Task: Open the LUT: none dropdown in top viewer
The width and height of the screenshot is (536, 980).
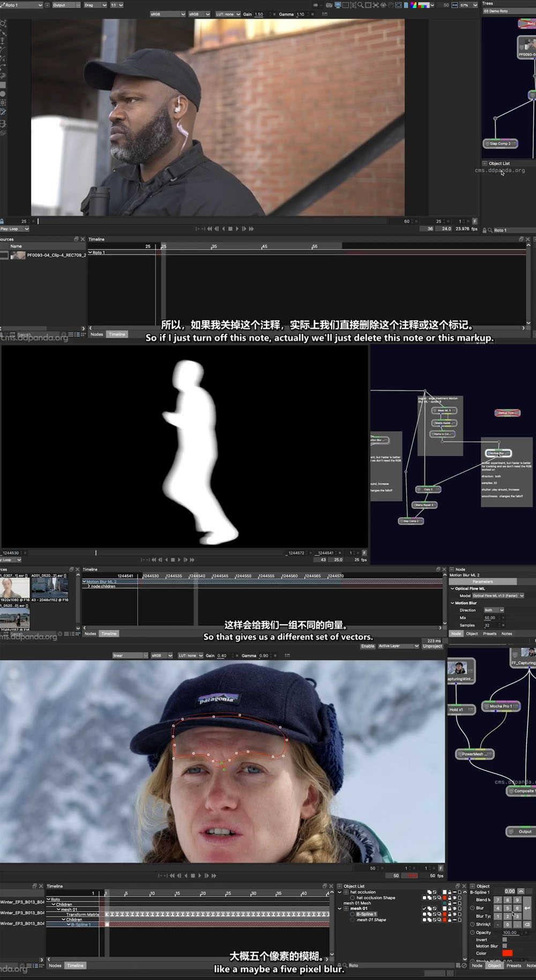Action: [228, 14]
